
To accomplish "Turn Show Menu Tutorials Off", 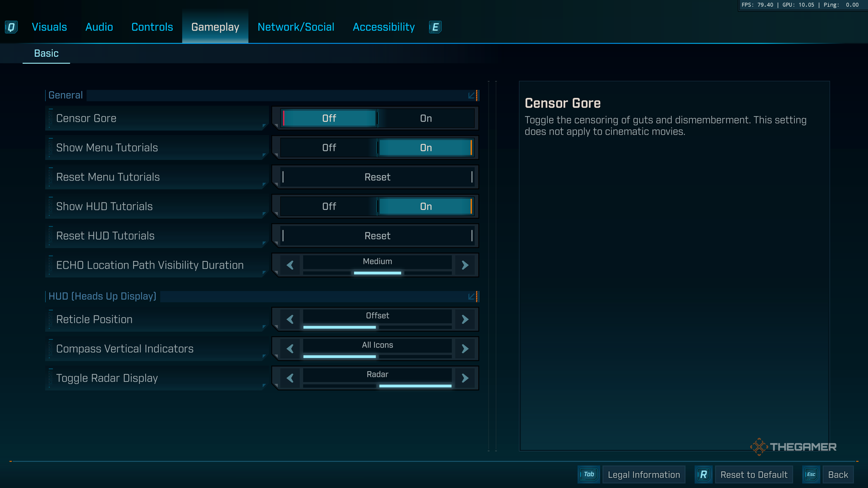I will tap(329, 148).
